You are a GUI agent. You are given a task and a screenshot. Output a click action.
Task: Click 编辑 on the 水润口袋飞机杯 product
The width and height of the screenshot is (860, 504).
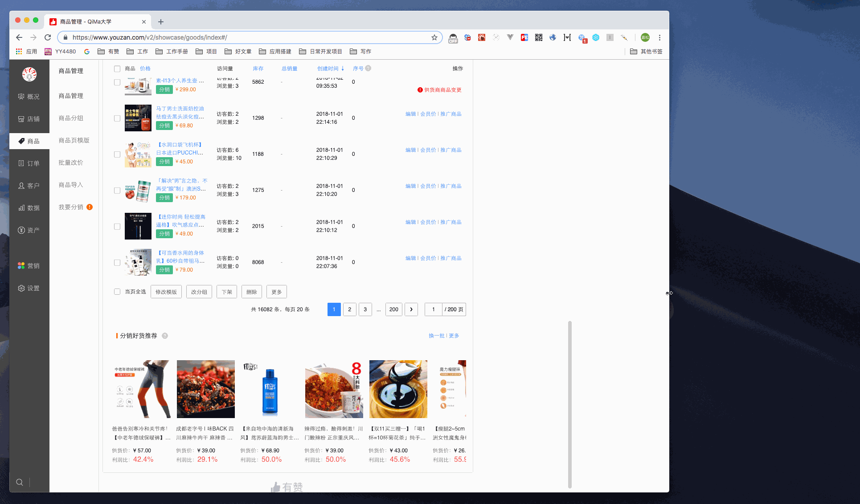[410, 150]
